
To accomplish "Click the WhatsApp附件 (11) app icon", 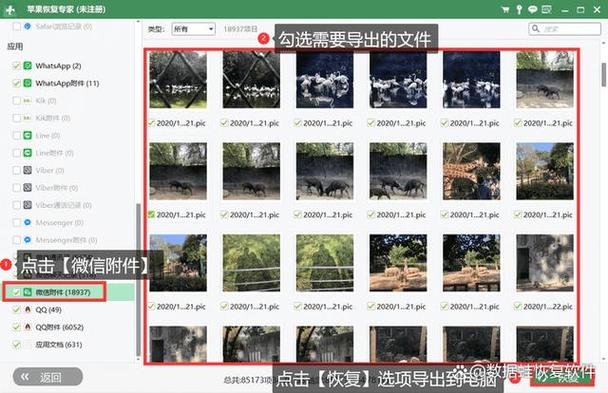I will tap(27, 83).
